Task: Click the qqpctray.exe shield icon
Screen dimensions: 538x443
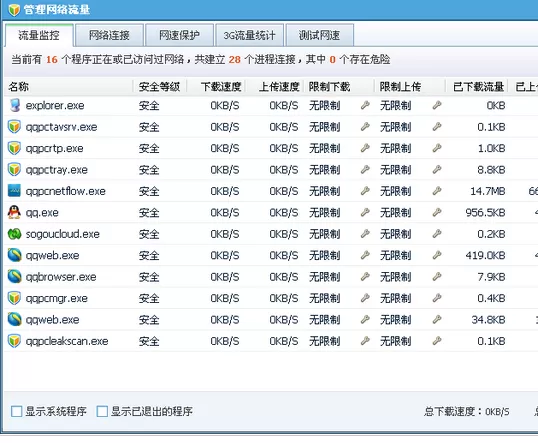Action: click(x=14, y=170)
